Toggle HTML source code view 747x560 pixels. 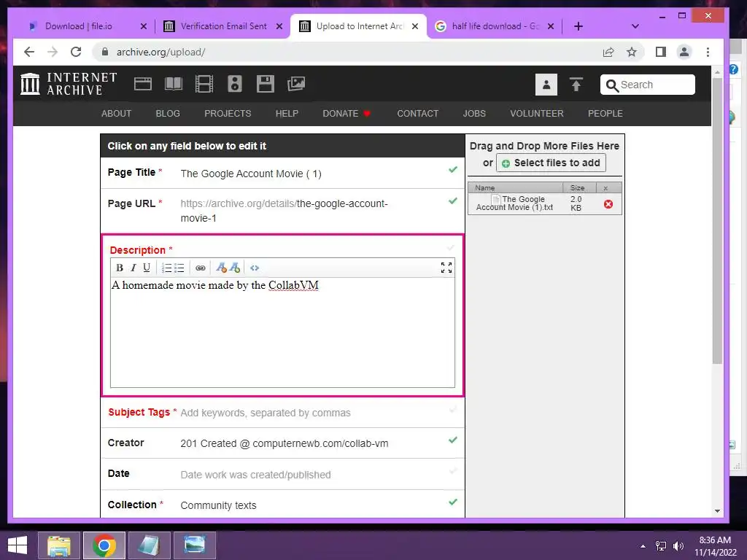pyautogui.click(x=255, y=268)
